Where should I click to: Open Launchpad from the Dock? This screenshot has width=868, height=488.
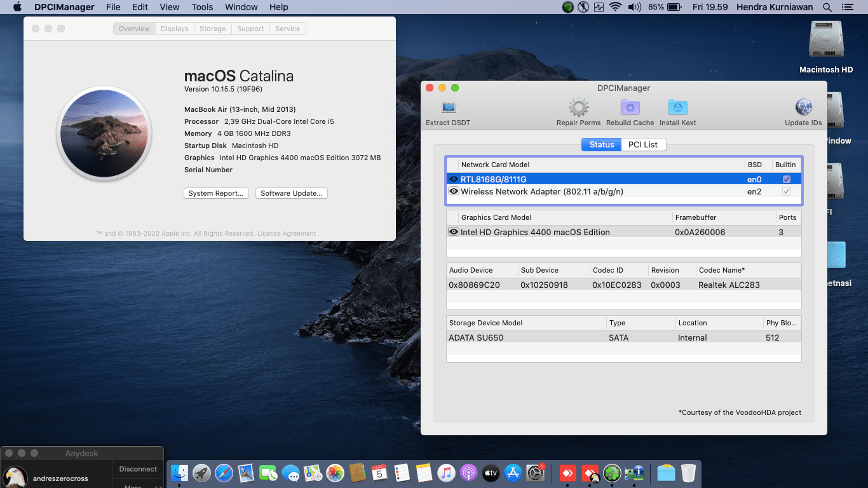click(201, 473)
